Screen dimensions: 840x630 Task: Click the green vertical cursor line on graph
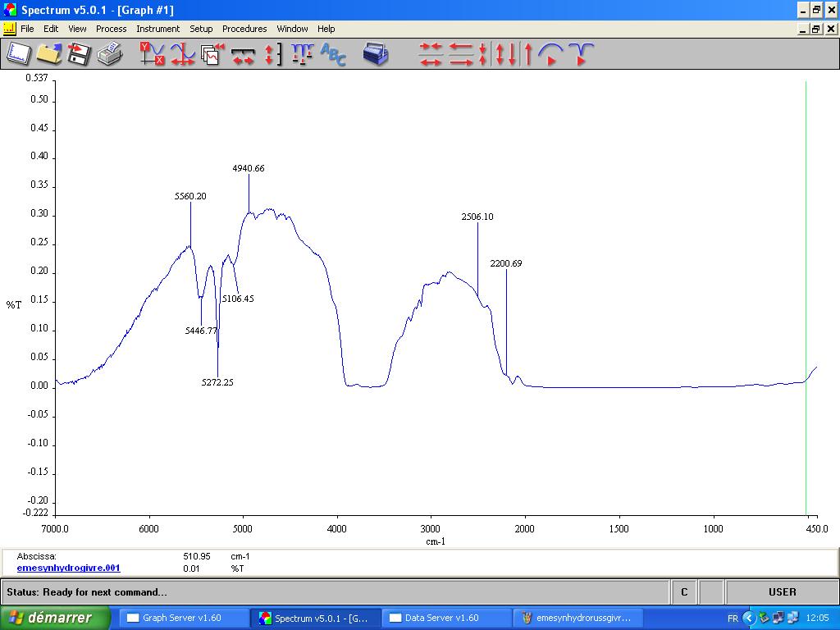tap(806, 246)
